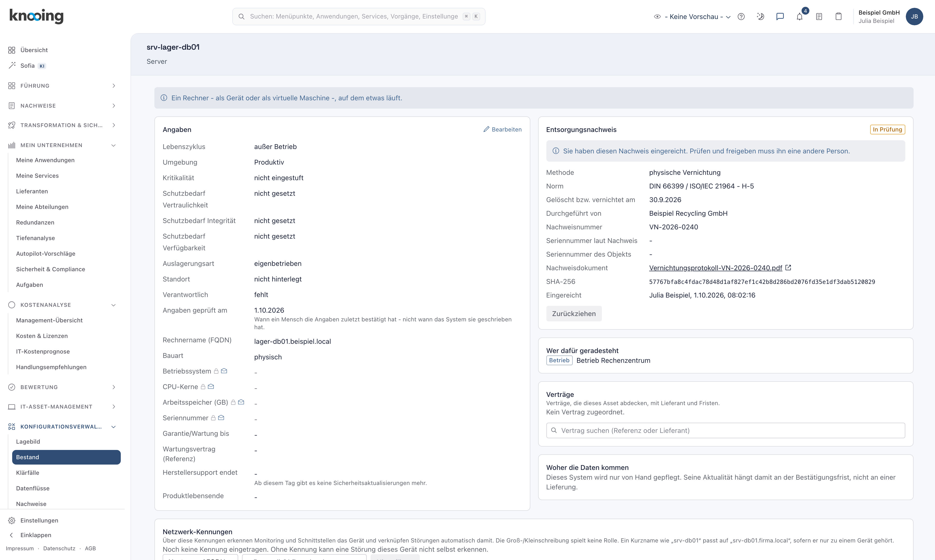The width and height of the screenshot is (935, 560).
Task: Open the Datenschutz footer link
Action: pos(59,548)
